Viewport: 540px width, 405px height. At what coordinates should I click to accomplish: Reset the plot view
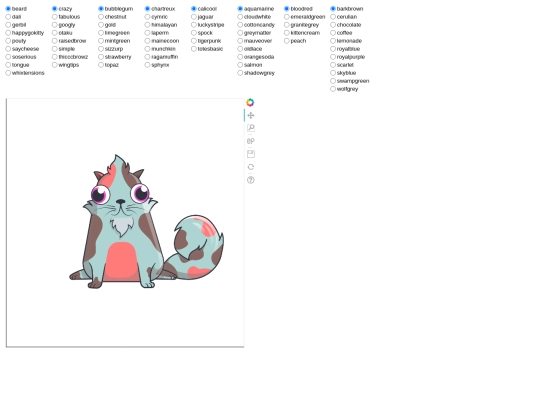(x=251, y=167)
